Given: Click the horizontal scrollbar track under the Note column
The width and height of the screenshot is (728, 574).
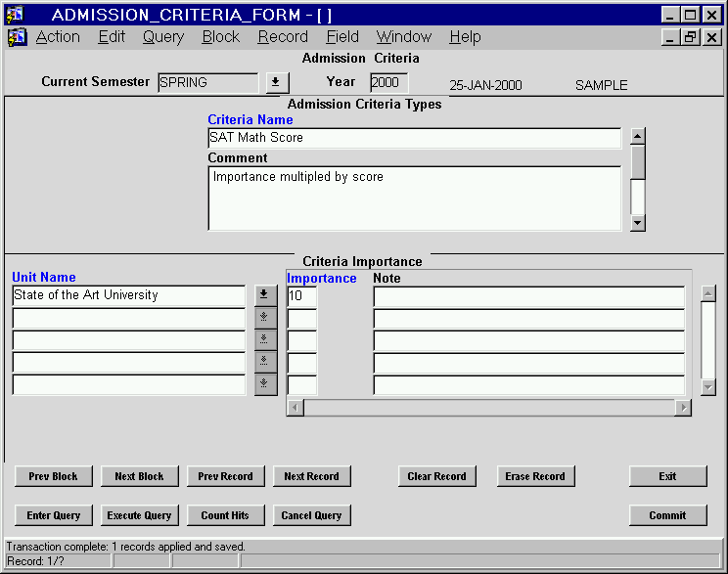Looking at the screenshot, I should click(489, 408).
